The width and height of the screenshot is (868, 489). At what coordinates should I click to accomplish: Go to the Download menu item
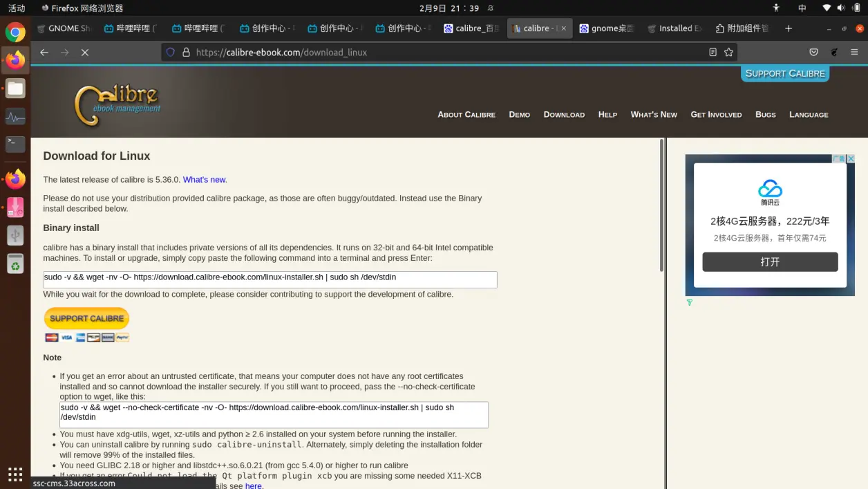coord(564,114)
